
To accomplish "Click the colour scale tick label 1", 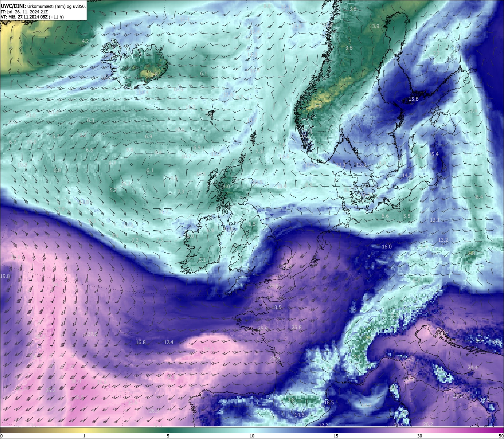I will pyautogui.click(x=84, y=436).
